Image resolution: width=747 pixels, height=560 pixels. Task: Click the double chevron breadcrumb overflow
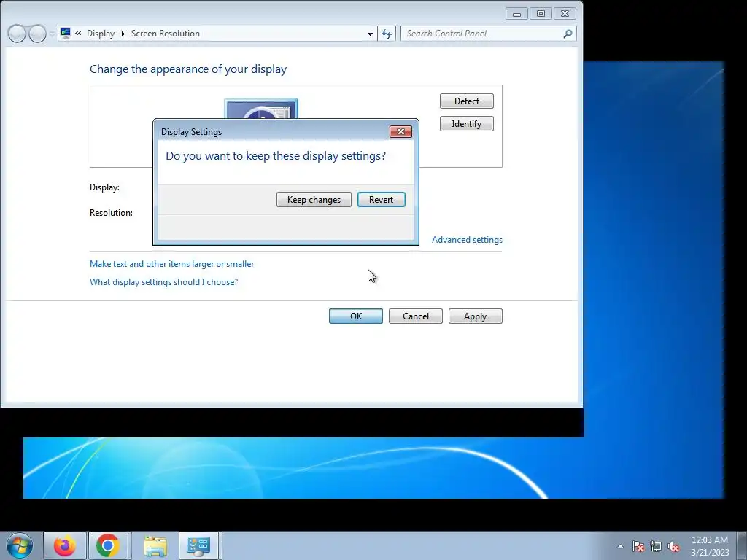(78, 34)
